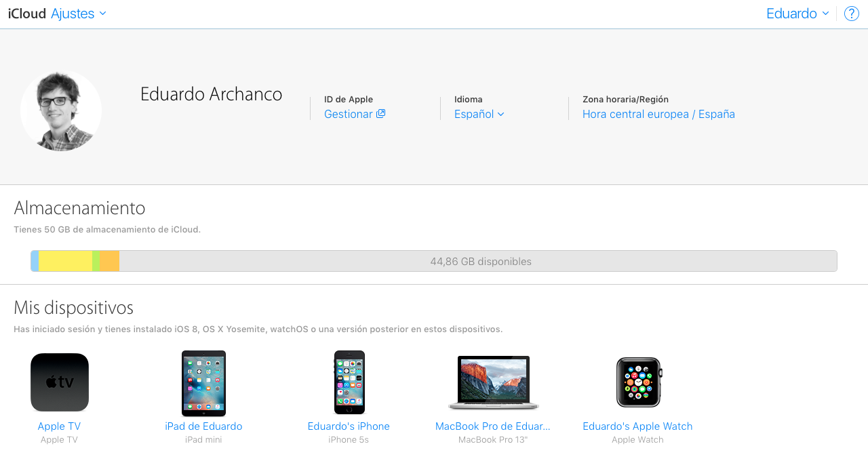The image size is (868, 463).
Task: Click the Eduardo's iPhone name link
Action: pyautogui.click(x=349, y=426)
